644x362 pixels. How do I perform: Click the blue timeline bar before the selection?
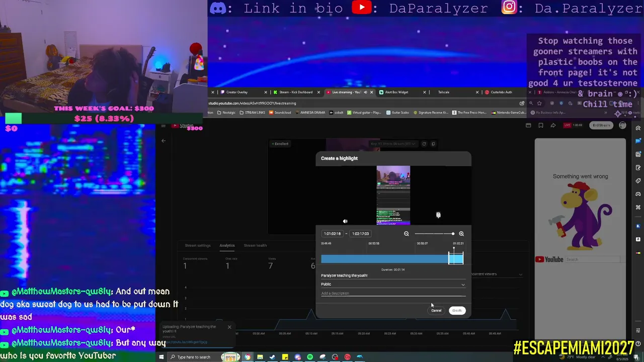(x=384, y=258)
